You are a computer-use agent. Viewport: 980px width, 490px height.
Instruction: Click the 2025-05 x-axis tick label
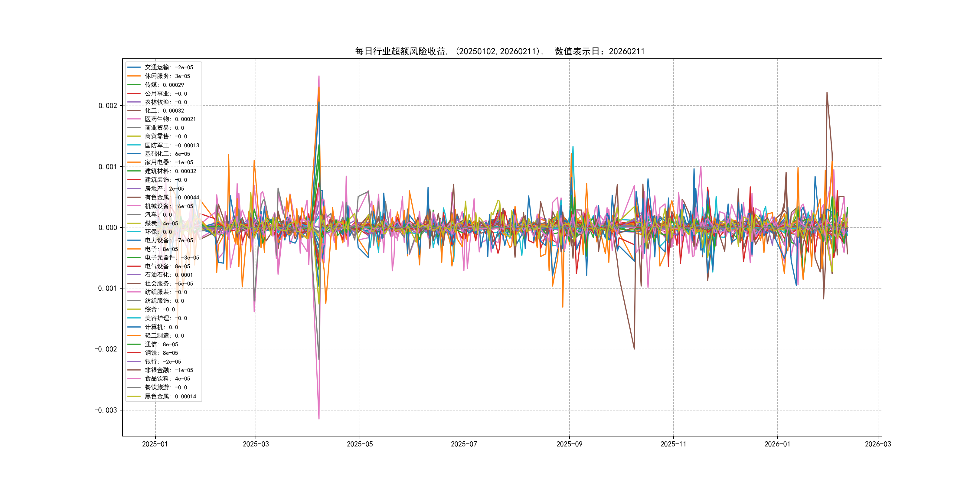360,444
